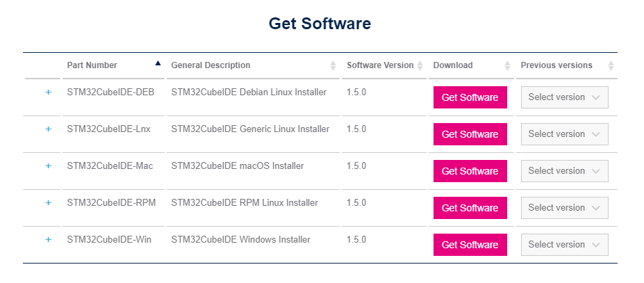The width and height of the screenshot is (644, 283).
Task: Open Select version dropdown for STM32CubeIDE-DEB
Action: (564, 97)
